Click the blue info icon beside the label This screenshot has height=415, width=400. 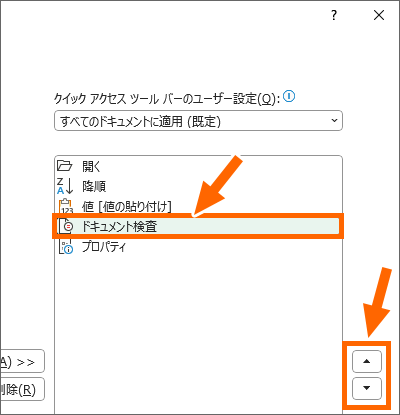tap(289, 97)
